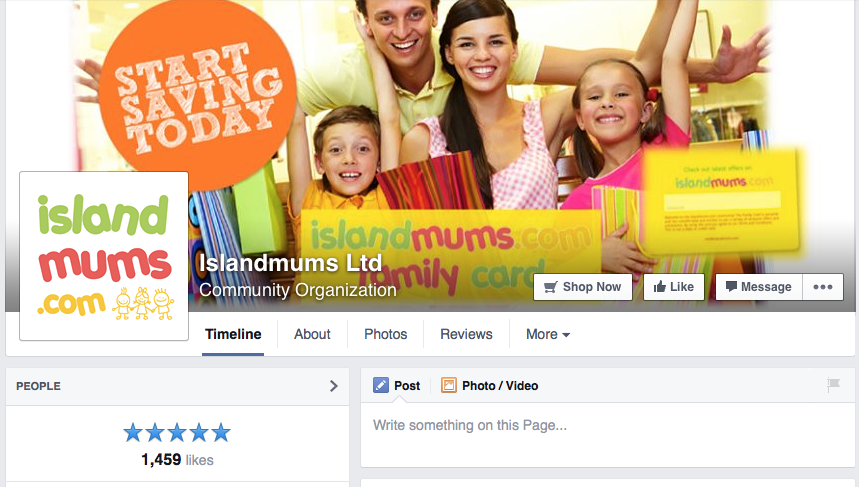Click the shopping cart icon on Shop Now
Image resolution: width=859 pixels, height=487 pixels.
click(x=551, y=287)
